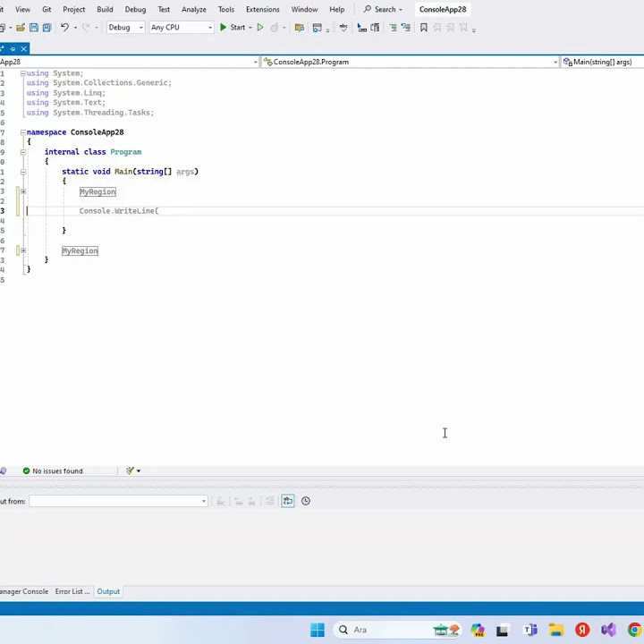
Task: Expand the Start button options arrow
Action: [x=250, y=28]
